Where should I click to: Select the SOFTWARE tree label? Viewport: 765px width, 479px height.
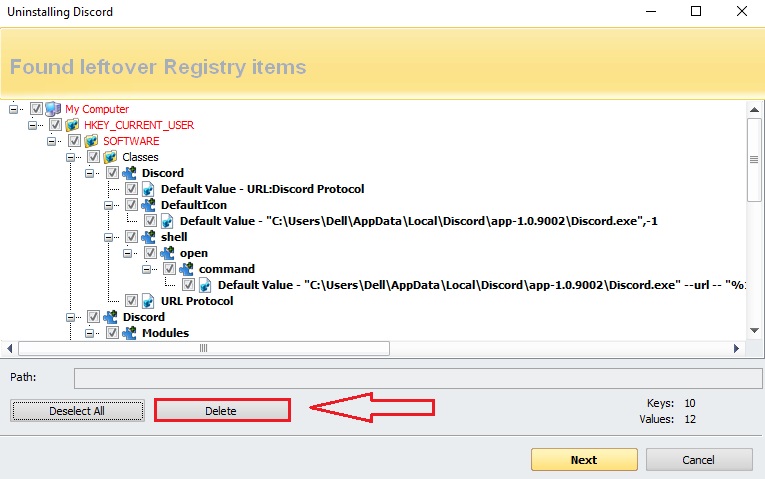[x=131, y=141]
